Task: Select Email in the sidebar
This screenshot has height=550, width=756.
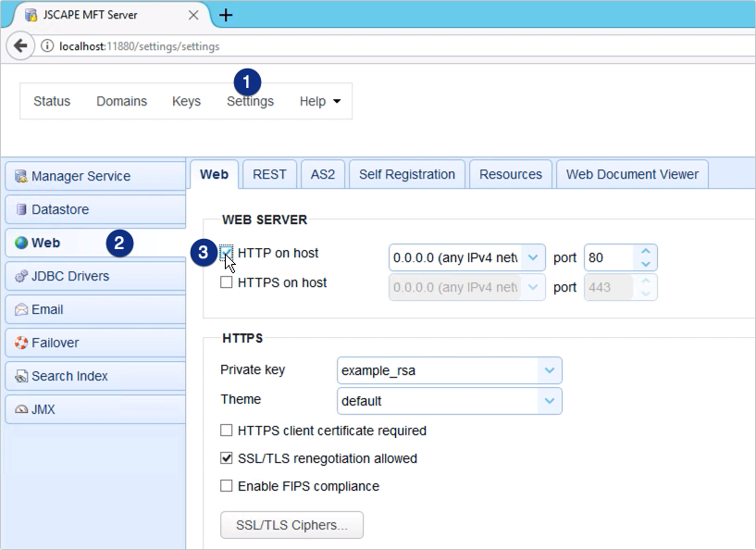Action: pos(95,309)
